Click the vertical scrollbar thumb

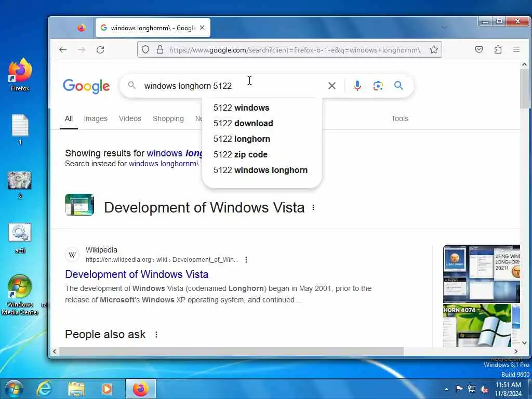[x=524, y=89]
